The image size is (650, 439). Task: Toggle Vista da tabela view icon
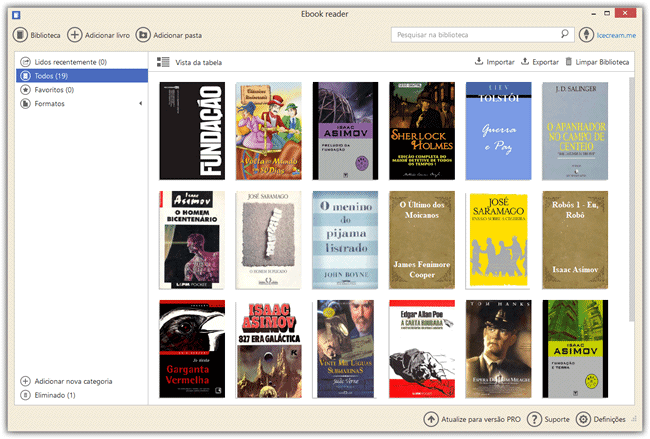pyautogui.click(x=163, y=62)
